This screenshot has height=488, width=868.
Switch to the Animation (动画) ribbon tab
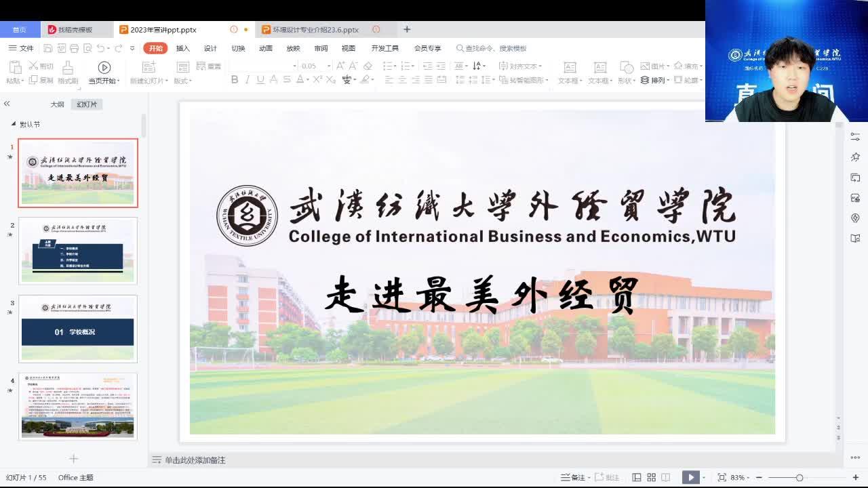click(x=266, y=48)
